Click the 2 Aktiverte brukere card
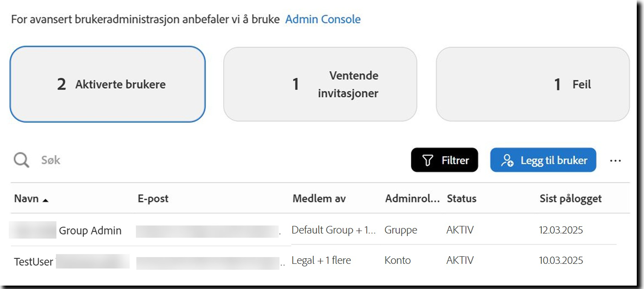Screen dimensions: 644x289 point(108,84)
